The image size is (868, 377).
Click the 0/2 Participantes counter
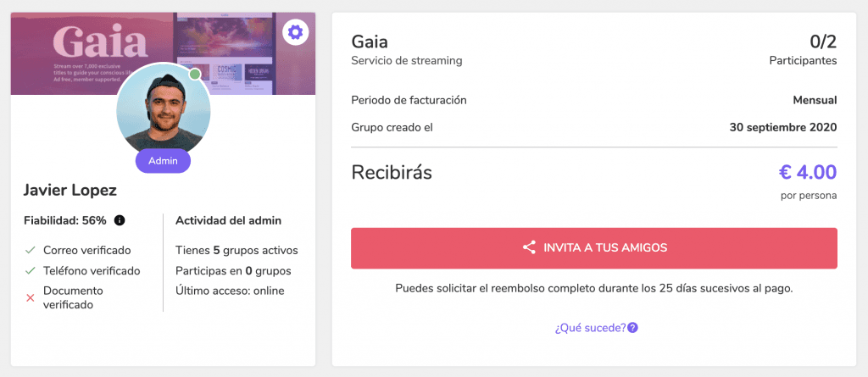tap(804, 50)
